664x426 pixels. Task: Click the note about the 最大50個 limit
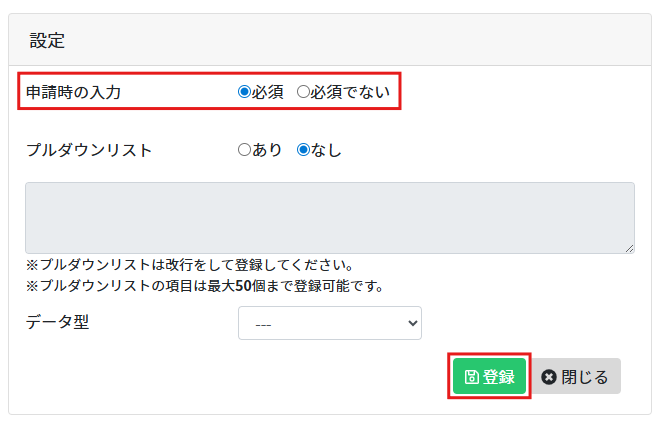[205, 286]
